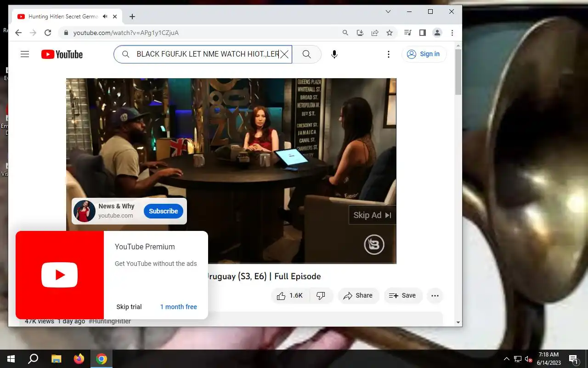Open the volume tray icon

pos(528,359)
